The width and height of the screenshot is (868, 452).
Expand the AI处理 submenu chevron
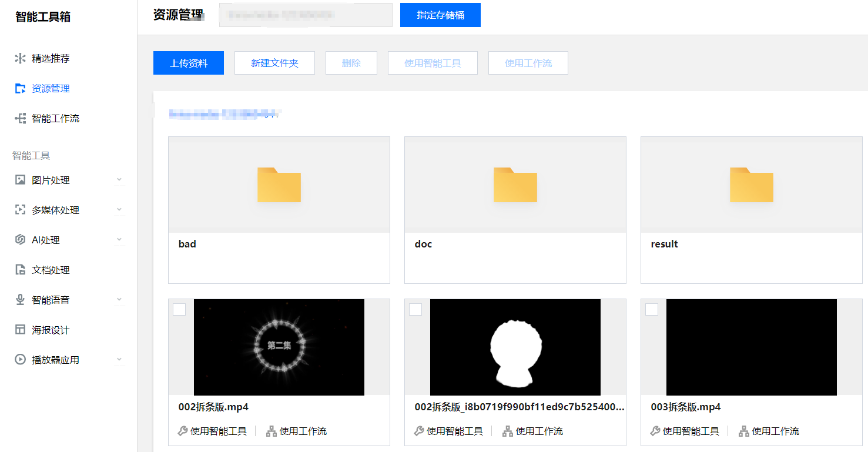(x=119, y=240)
